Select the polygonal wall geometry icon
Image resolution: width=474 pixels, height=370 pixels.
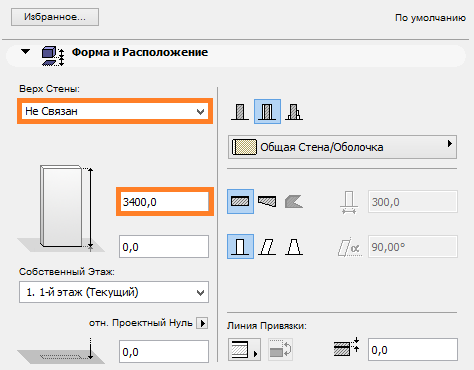click(294, 202)
